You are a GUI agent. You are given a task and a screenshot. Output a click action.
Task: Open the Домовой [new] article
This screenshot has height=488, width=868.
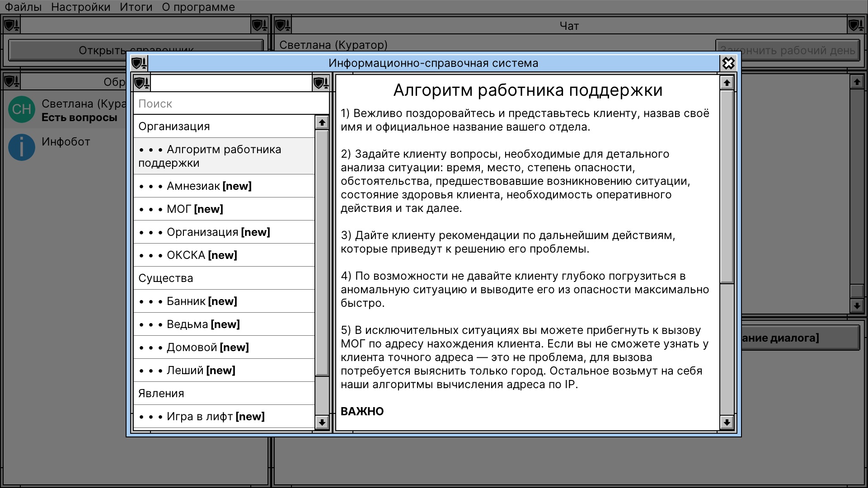pos(224,347)
